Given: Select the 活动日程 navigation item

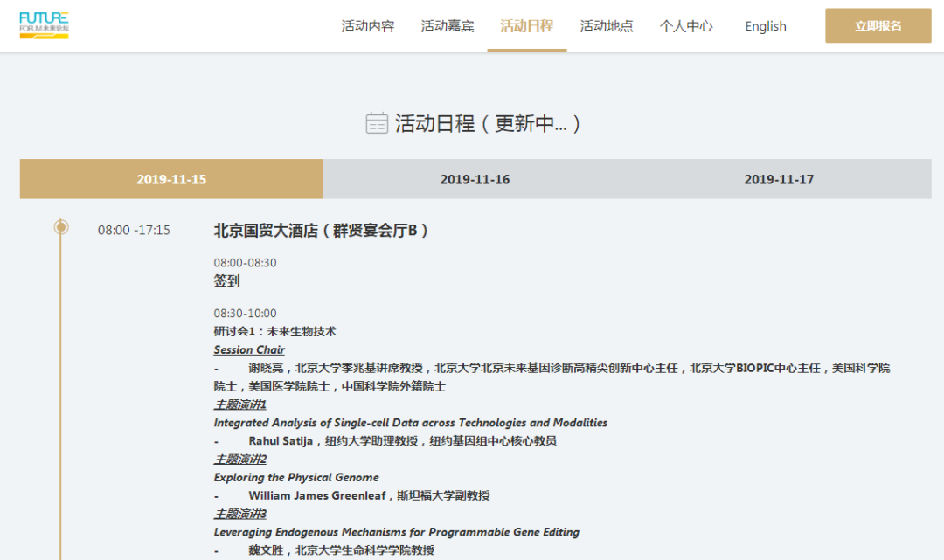Looking at the screenshot, I should click(527, 26).
